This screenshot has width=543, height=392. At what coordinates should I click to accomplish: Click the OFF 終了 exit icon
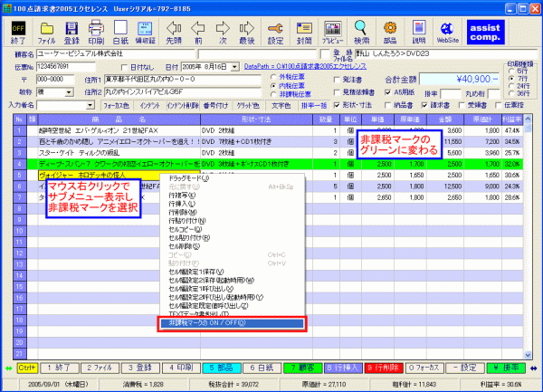coord(18,33)
